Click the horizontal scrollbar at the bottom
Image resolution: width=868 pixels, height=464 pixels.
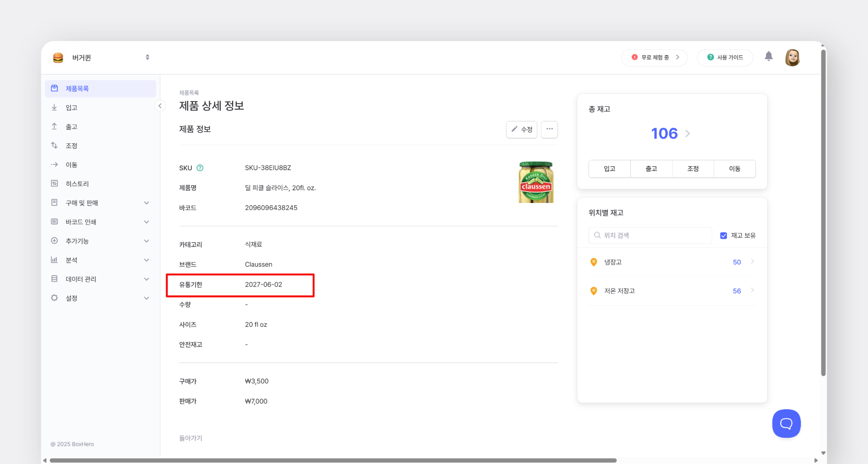click(x=333, y=460)
